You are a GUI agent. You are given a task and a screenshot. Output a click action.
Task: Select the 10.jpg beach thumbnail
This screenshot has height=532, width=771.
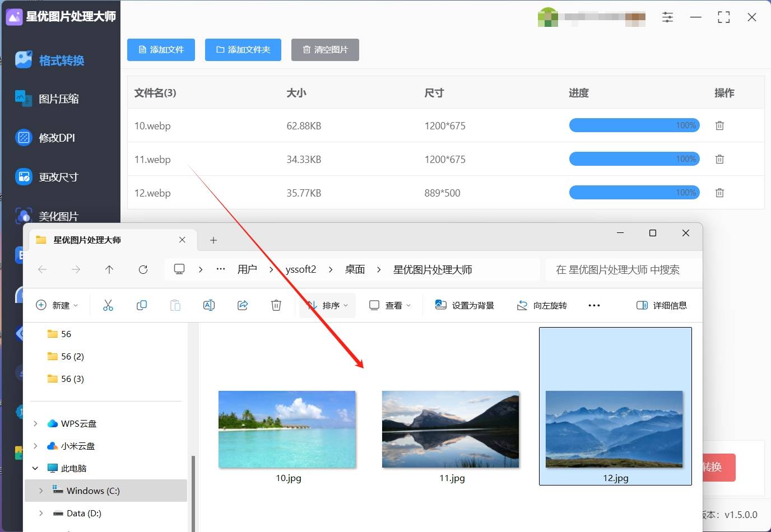click(287, 430)
